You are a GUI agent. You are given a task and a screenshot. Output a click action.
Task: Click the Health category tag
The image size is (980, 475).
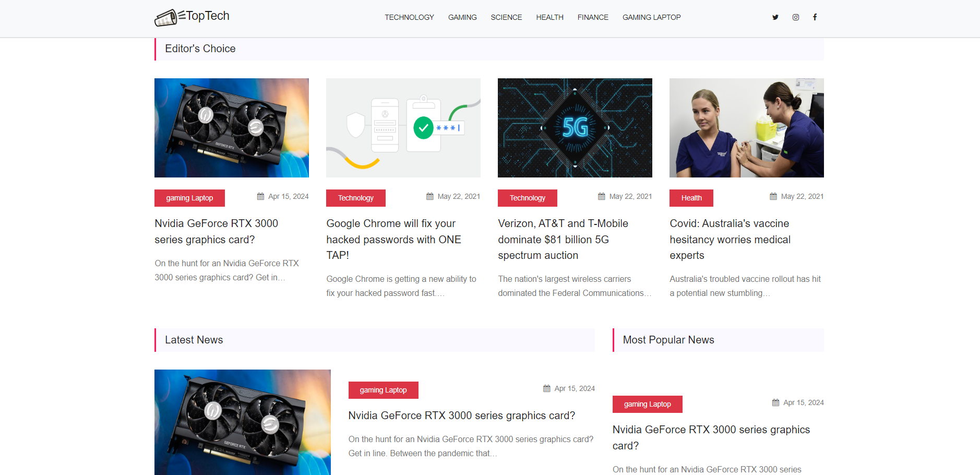point(691,198)
